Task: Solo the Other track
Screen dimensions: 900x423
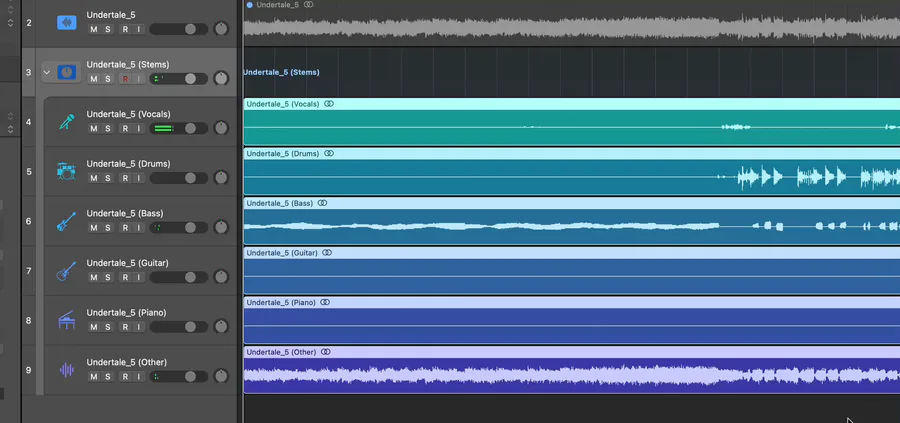Action: pyautogui.click(x=107, y=377)
